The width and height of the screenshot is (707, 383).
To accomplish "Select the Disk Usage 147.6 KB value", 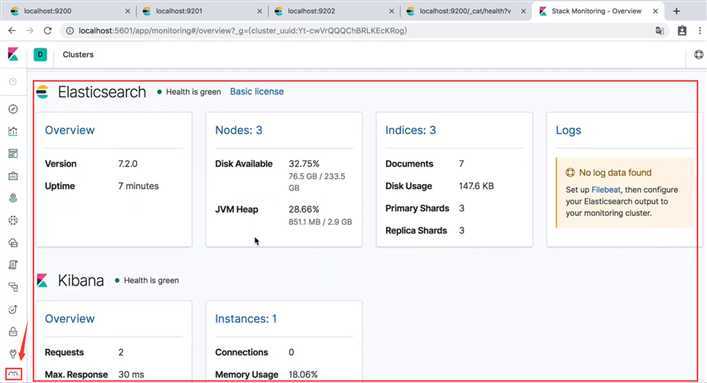I will [x=476, y=186].
